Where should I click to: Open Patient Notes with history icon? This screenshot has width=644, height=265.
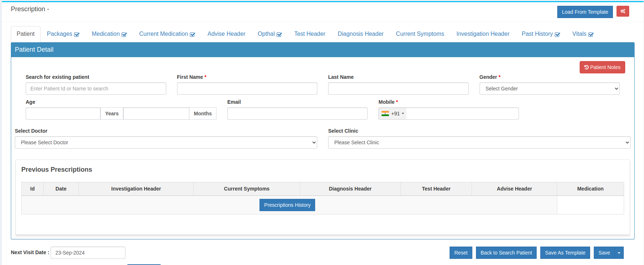(x=602, y=67)
